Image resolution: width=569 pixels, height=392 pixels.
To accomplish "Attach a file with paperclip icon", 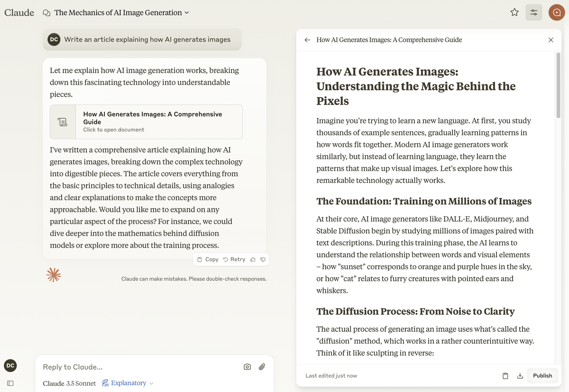I will coord(262,366).
